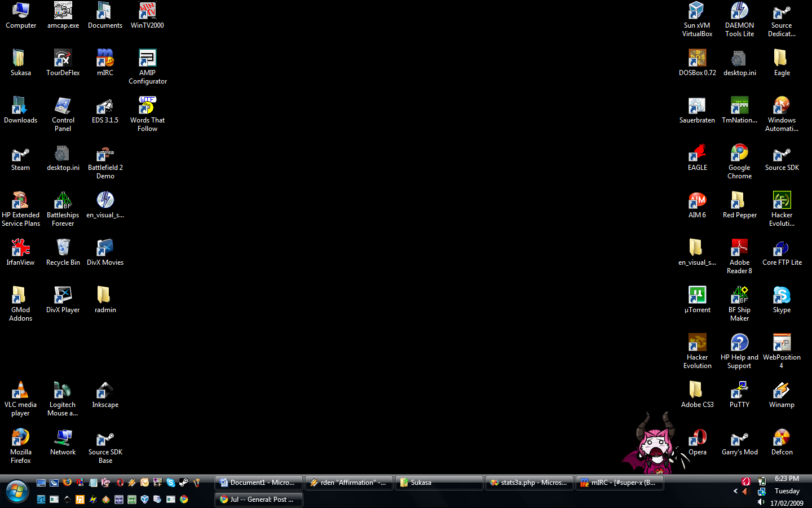Open the radmin folder

[105, 300]
